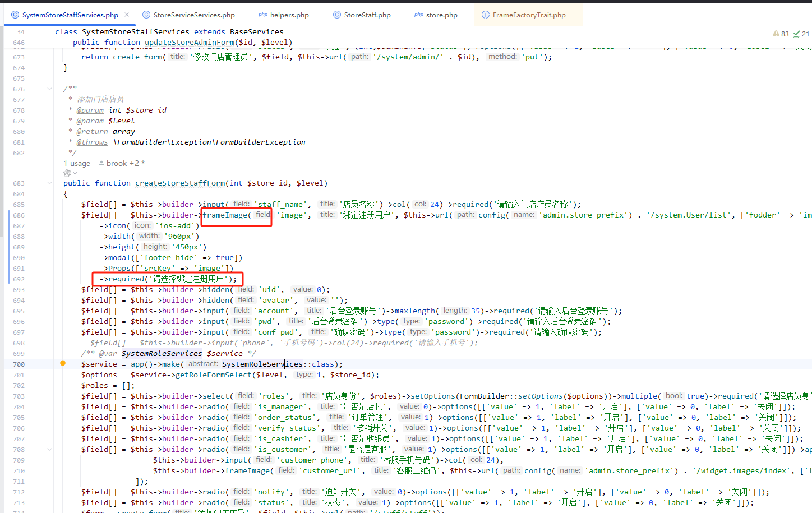This screenshot has height=513, width=812.
Task: Click 'SystemRoleServices::class' on line 700
Action: 278,364
